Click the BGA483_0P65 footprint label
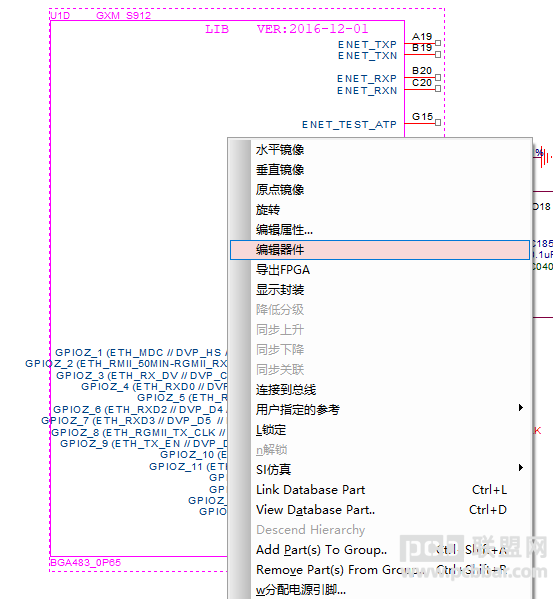Image resolution: width=553 pixels, height=599 pixels. point(86,562)
